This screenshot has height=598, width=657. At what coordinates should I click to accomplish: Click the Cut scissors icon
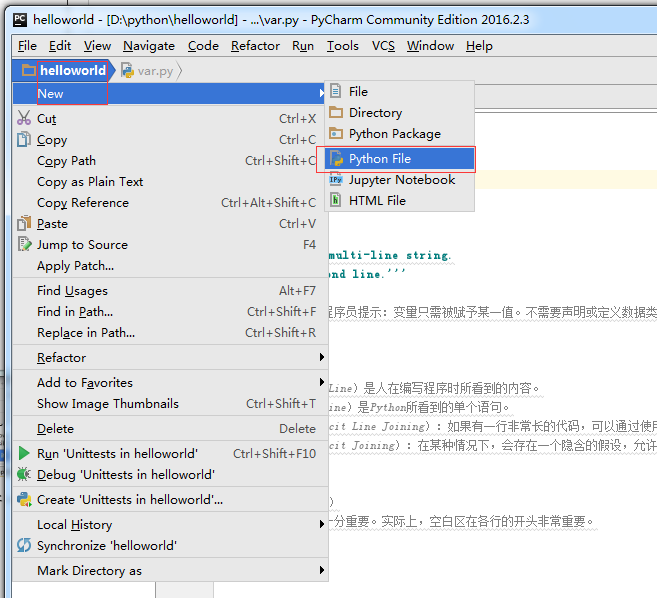pos(24,118)
